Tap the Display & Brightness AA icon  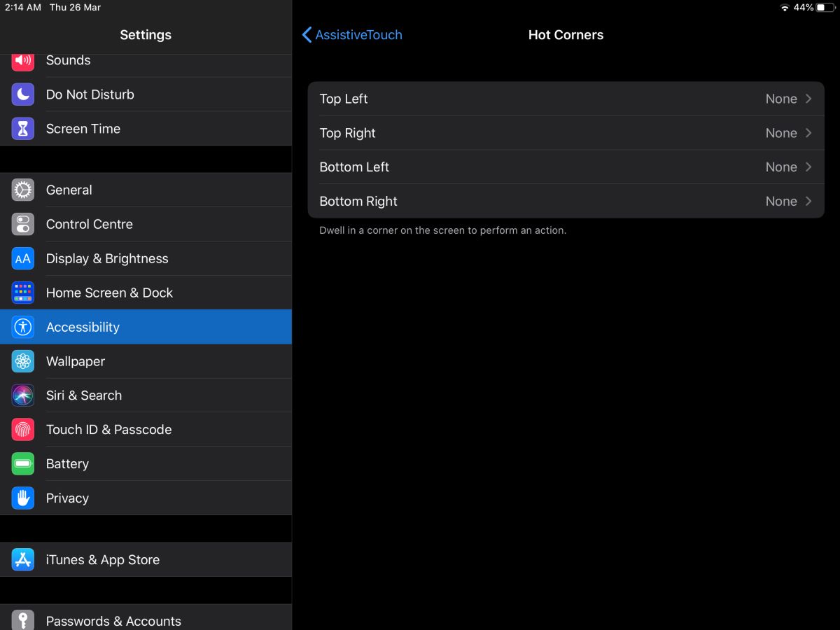coord(23,258)
